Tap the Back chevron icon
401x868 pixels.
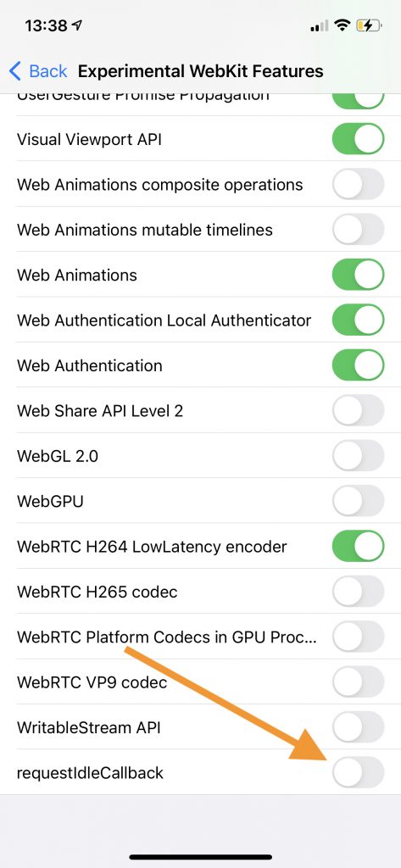[15, 71]
